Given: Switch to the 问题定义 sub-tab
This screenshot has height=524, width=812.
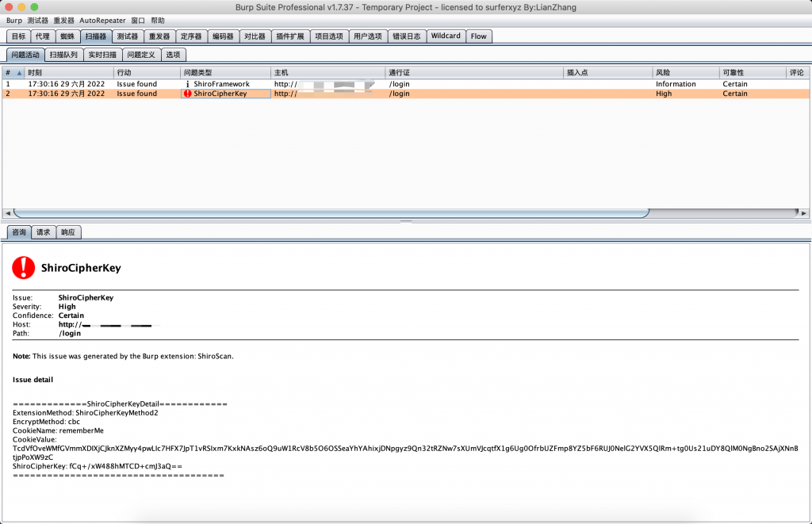Looking at the screenshot, I should pos(141,55).
